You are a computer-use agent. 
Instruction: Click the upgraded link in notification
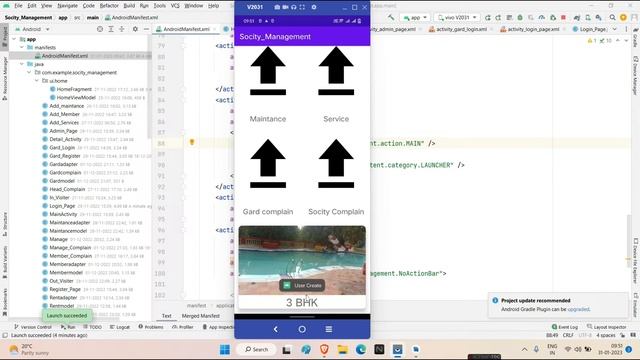578,309
